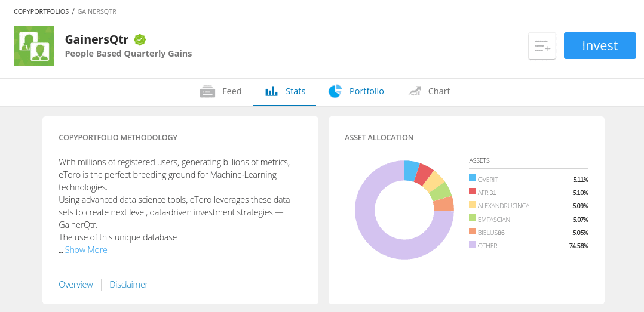This screenshot has height=312, width=644.
Task: Switch to the Feed tab
Action: coord(221,91)
